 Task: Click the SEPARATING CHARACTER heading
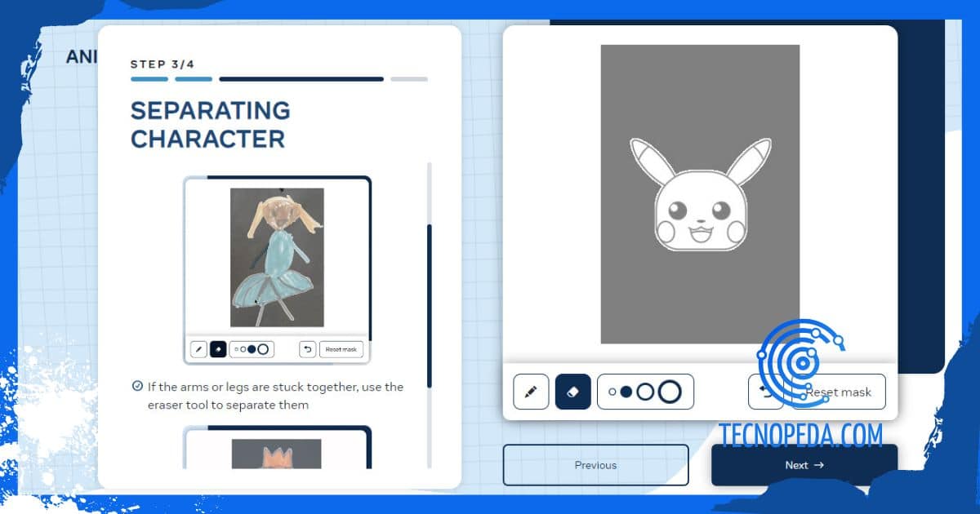pyautogui.click(x=210, y=124)
